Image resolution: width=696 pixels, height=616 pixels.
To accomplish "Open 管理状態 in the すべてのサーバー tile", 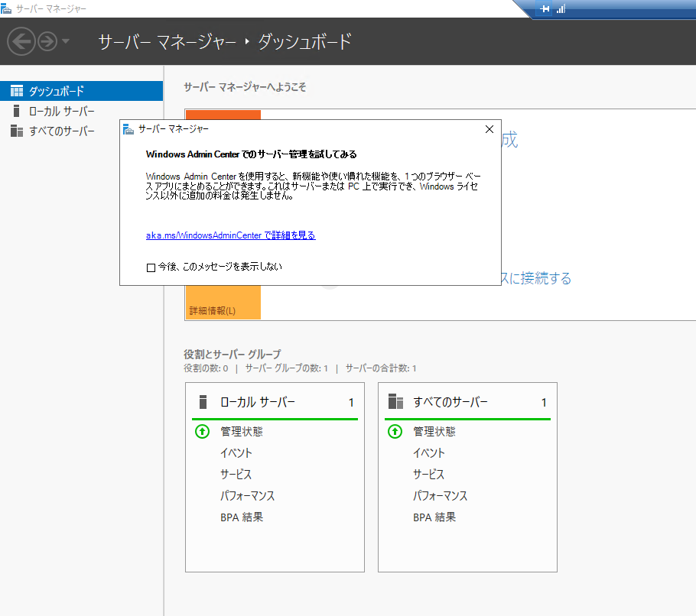I will [x=434, y=432].
